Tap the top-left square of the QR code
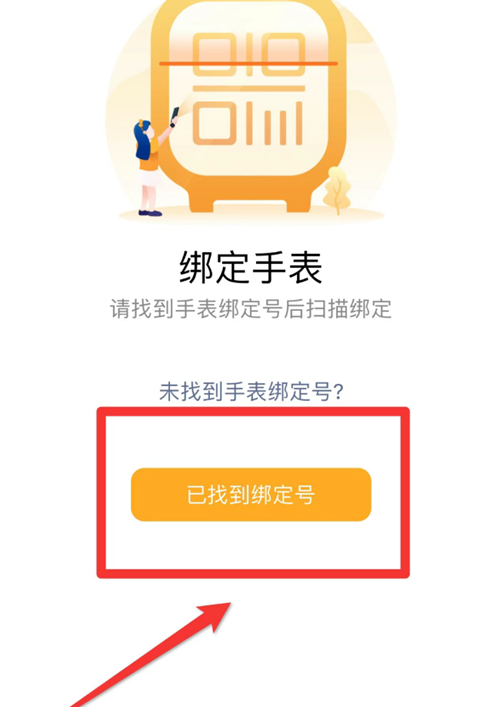This screenshot has width=480, height=707. (x=214, y=53)
